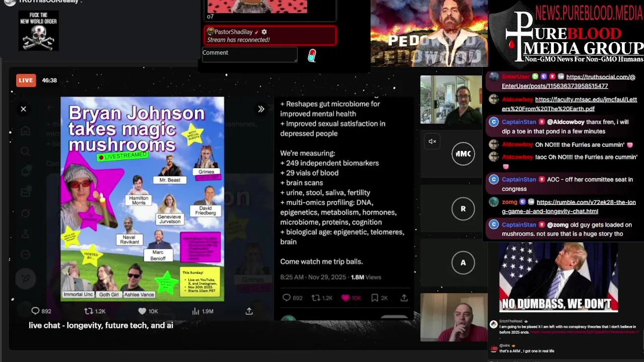Screen dimensions: 644x362
Task: Click EnterUser's avatar in chat
Action: (494, 77)
